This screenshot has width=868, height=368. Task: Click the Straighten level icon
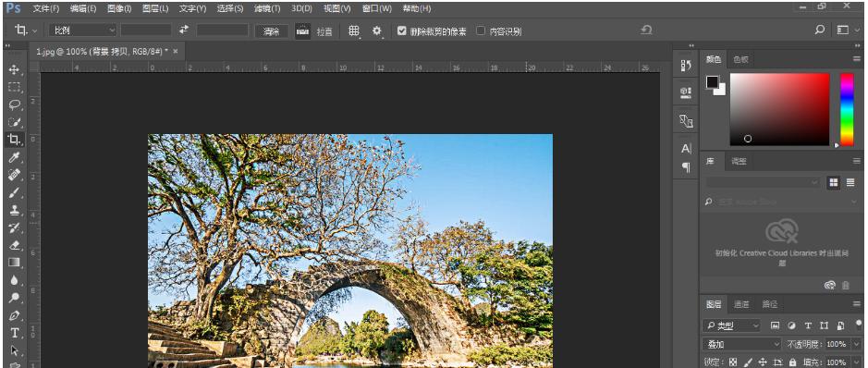point(302,31)
